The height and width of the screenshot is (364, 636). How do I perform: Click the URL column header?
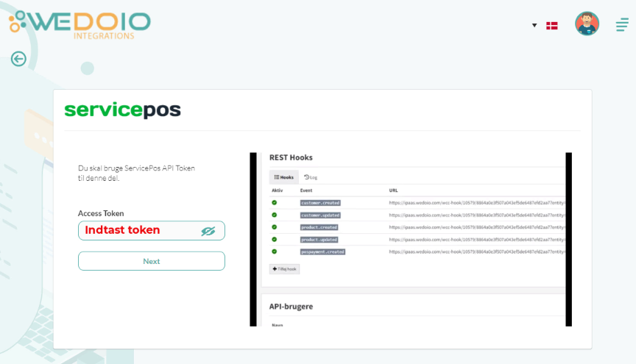pyautogui.click(x=393, y=190)
